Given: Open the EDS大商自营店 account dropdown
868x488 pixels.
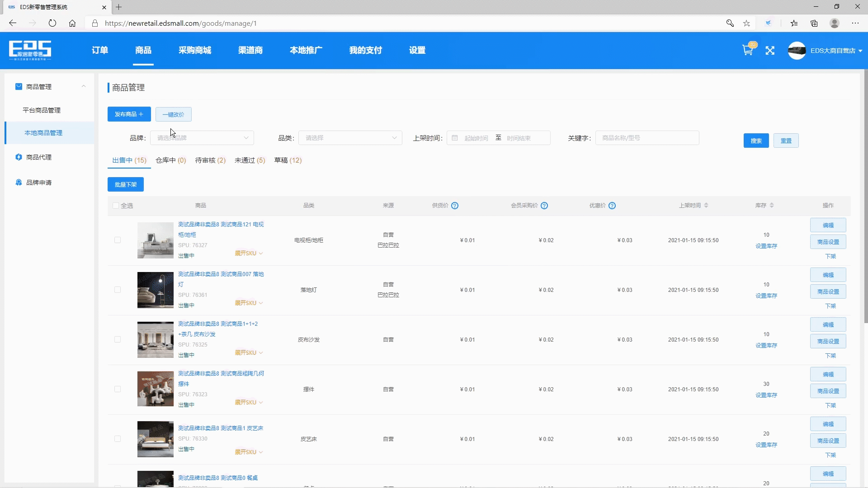Looking at the screenshot, I should point(836,51).
